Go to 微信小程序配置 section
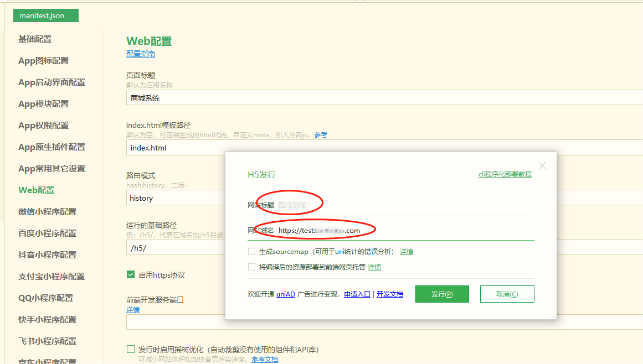The height and width of the screenshot is (364, 643). pyautogui.click(x=47, y=212)
